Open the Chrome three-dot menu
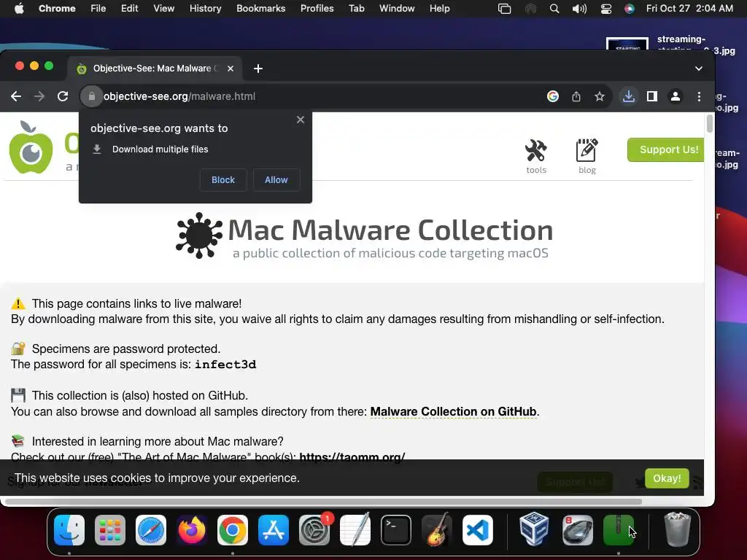The image size is (747, 560). click(699, 96)
